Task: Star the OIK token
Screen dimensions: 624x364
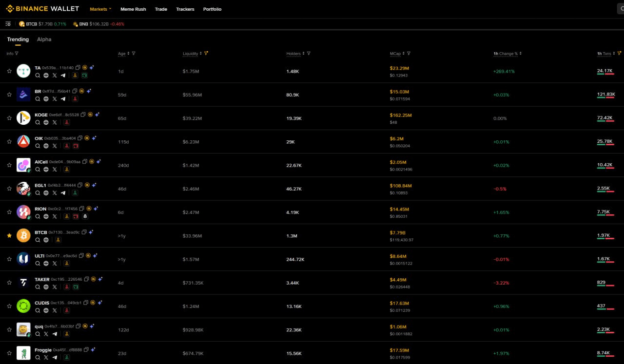Action: click(x=9, y=141)
